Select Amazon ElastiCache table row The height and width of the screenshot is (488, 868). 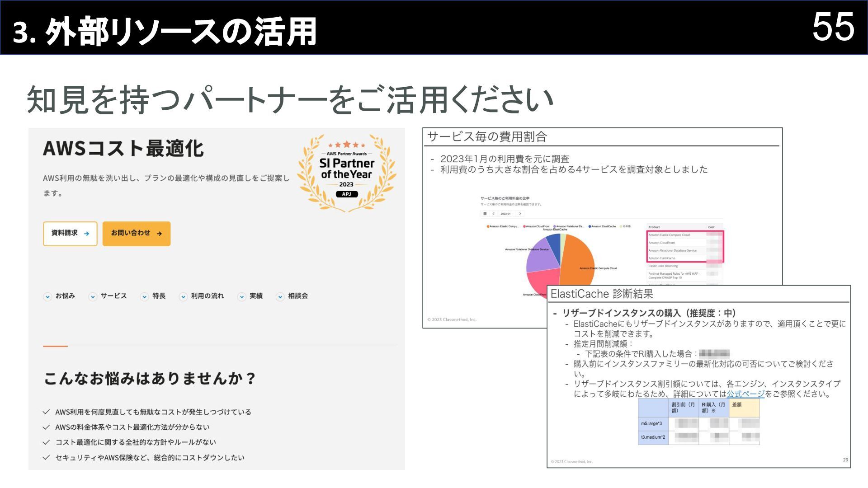click(685, 258)
